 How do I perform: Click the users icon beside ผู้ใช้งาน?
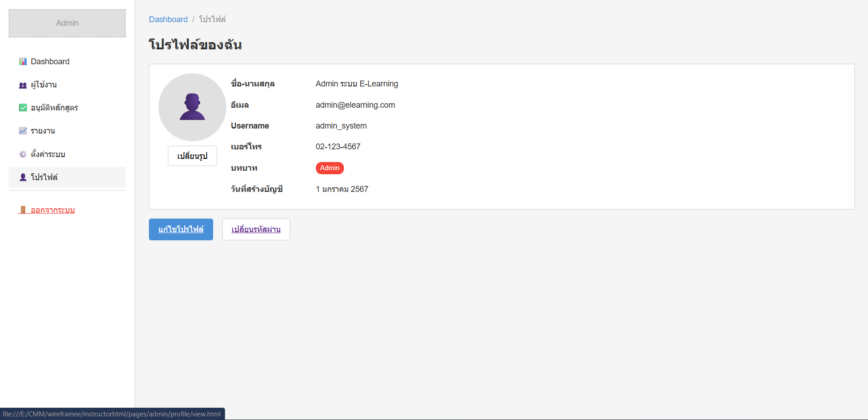tap(23, 85)
